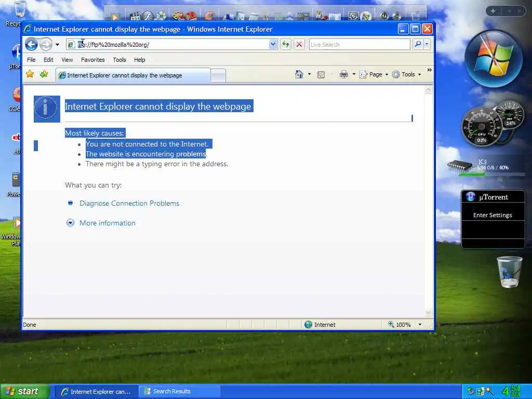Click the Windows logo clock gadget
Image resolution: width=532 pixels, height=399 pixels.
point(494,59)
